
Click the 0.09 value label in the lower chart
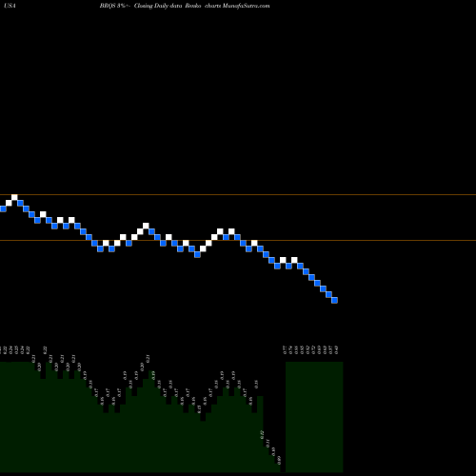coord(279,460)
